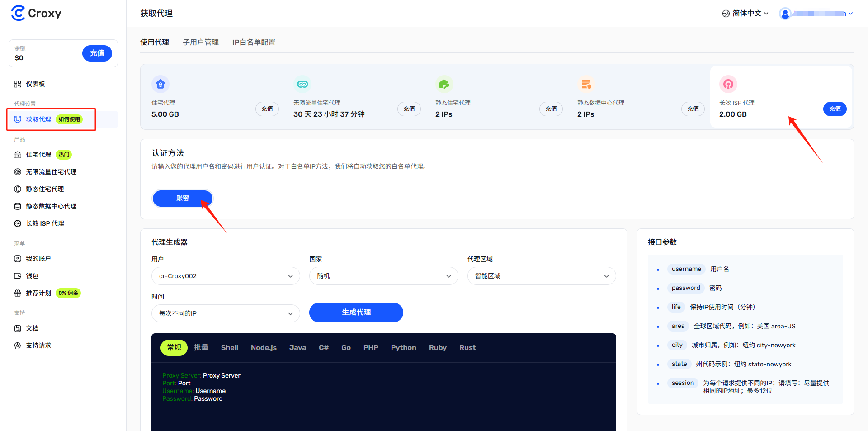
Task: Select the PHP code tab
Action: pos(371,347)
